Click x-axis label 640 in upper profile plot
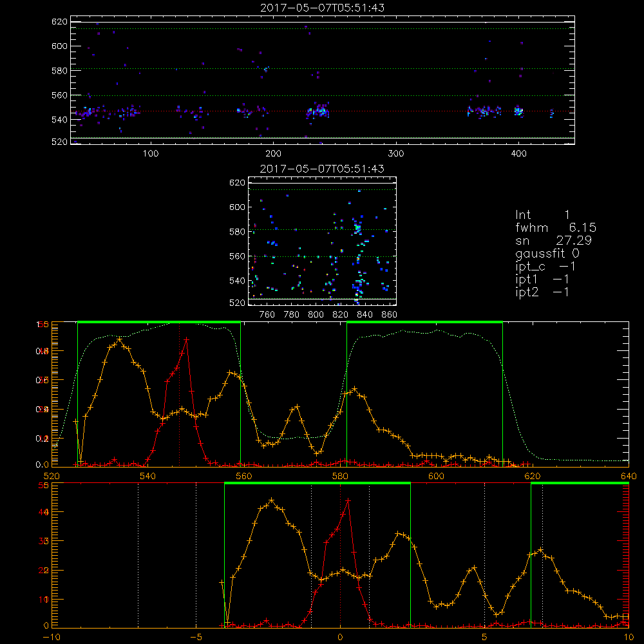The image size is (644, 644). pyautogui.click(x=629, y=476)
